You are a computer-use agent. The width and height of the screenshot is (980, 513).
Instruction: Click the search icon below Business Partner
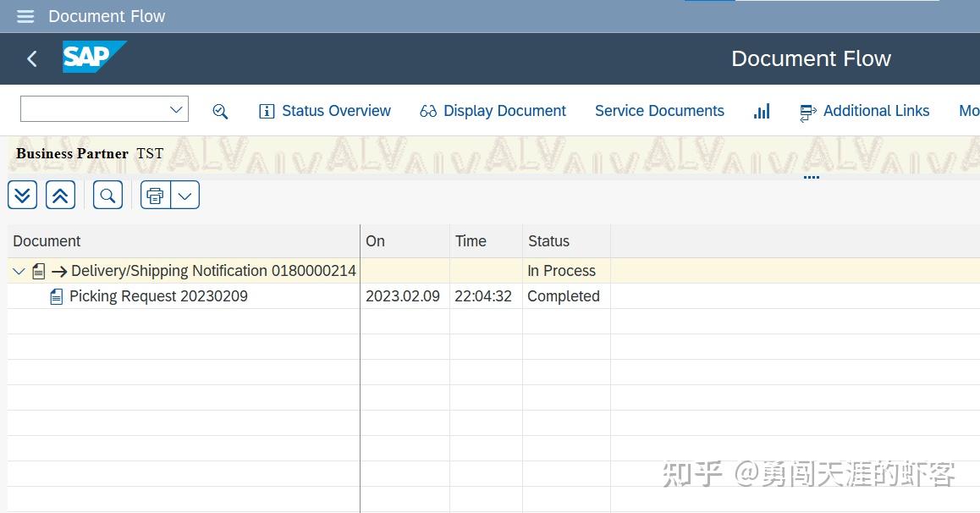107,194
